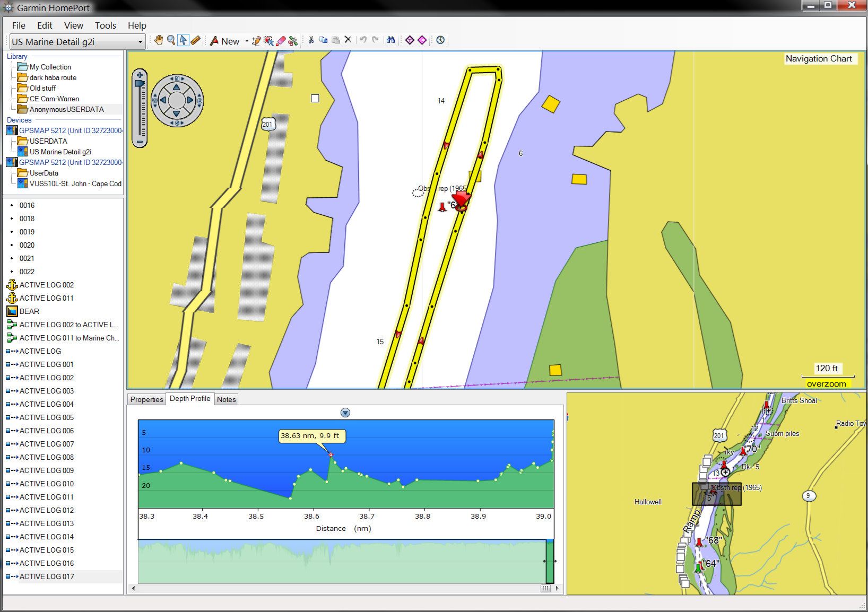Open the File menu
Viewport: 868px width, 612px height.
point(19,25)
